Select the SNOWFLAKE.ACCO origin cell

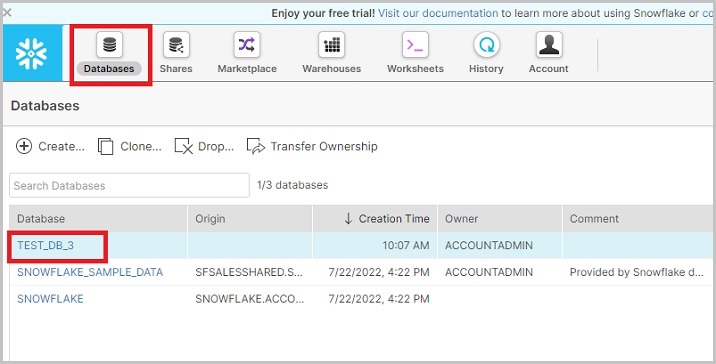(x=250, y=299)
